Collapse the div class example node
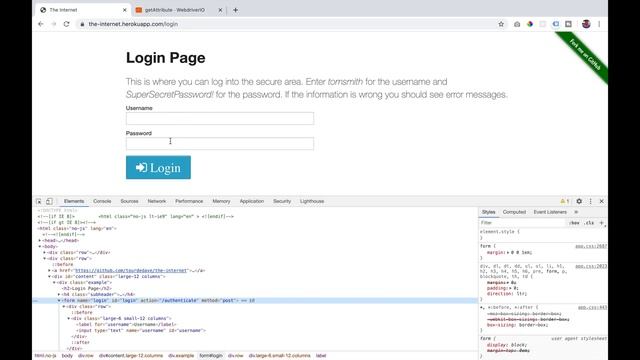The width and height of the screenshot is (640, 360). [54, 282]
